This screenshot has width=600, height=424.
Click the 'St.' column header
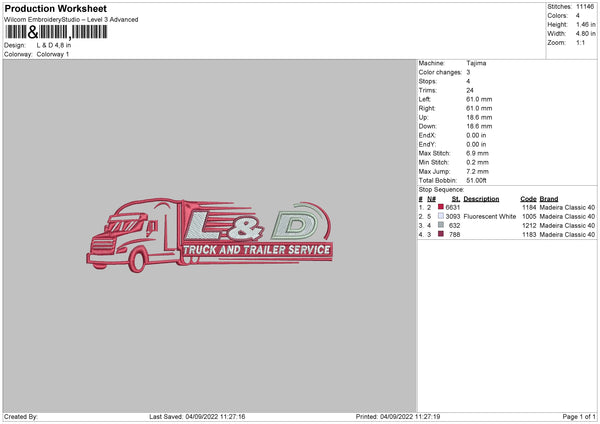pyautogui.click(x=456, y=199)
